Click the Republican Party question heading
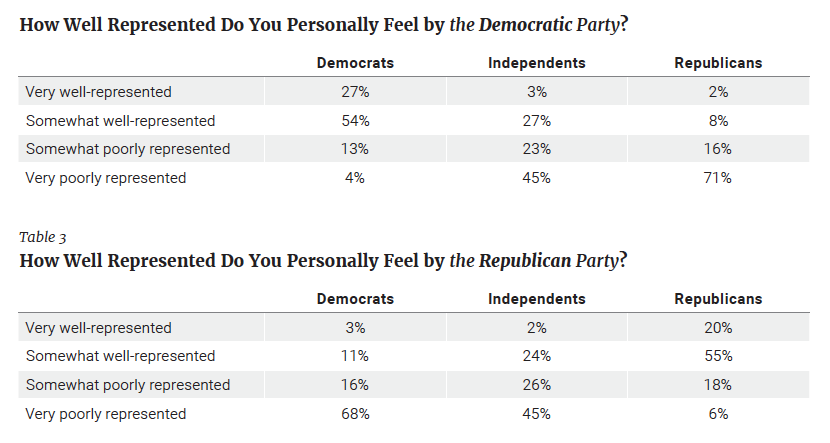The height and width of the screenshot is (443, 830). point(323,261)
